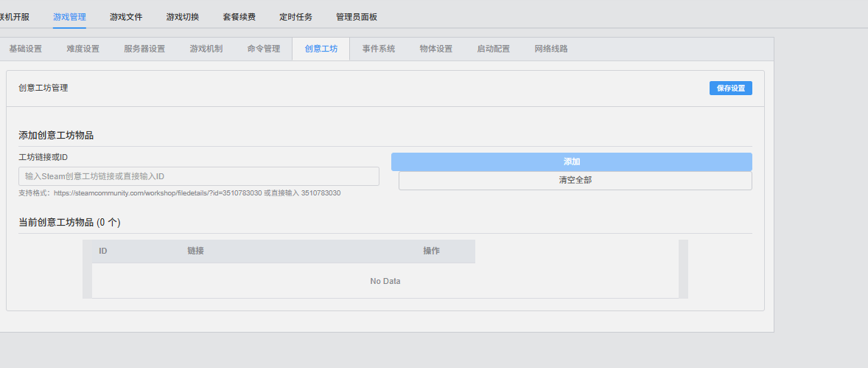Click the blue 保存设置 button
Screen dimensions: 868x368
pyautogui.click(x=731, y=88)
